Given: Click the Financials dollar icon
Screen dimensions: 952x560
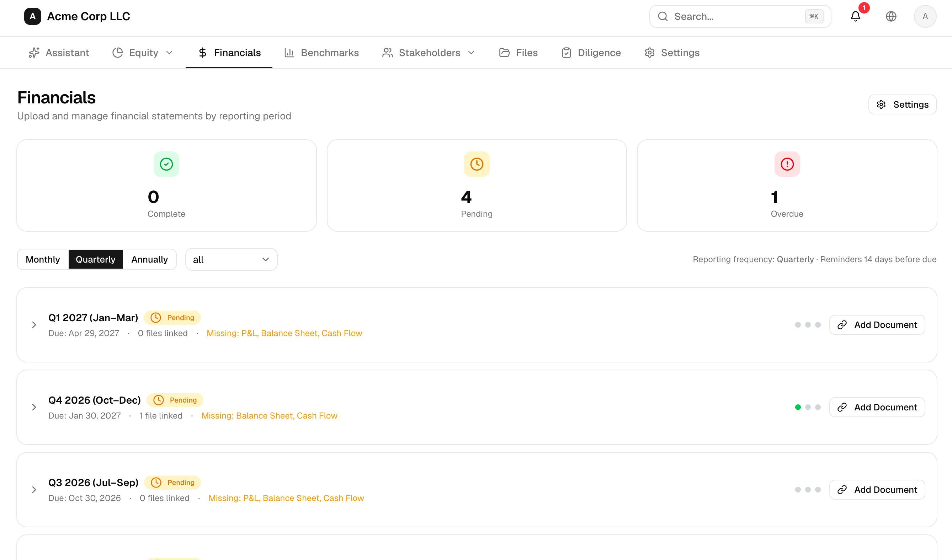Looking at the screenshot, I should [202, 53].
